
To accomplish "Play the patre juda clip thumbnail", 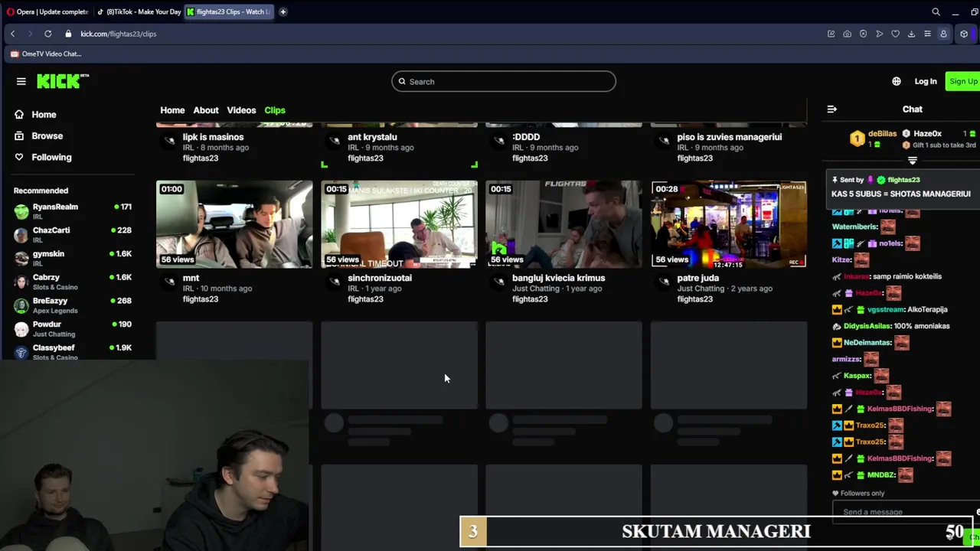I will click(x=729, y=224).
